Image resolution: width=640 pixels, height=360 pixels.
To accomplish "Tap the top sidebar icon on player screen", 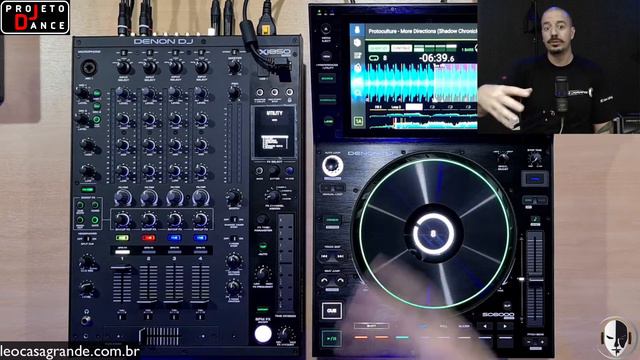I will [x=358, y=30].
